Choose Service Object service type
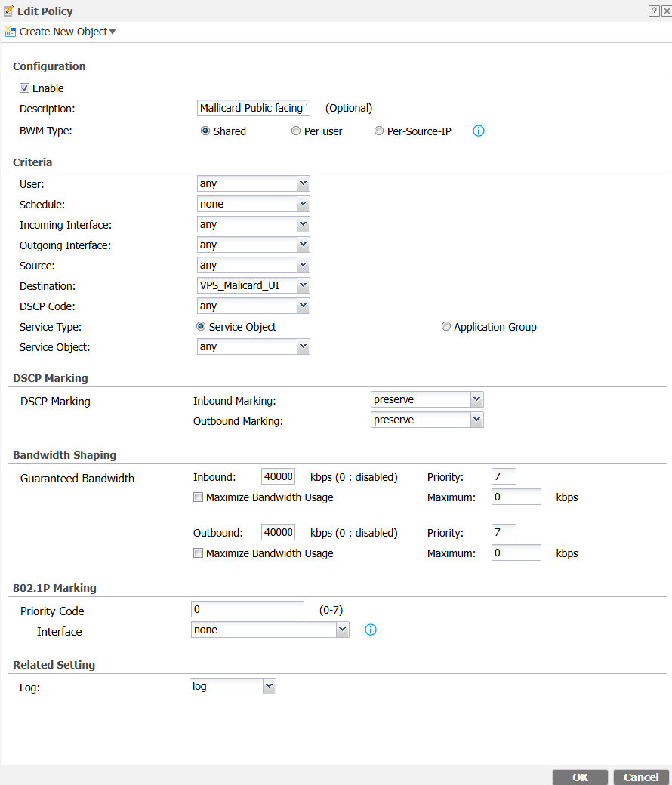 [201, 326]
